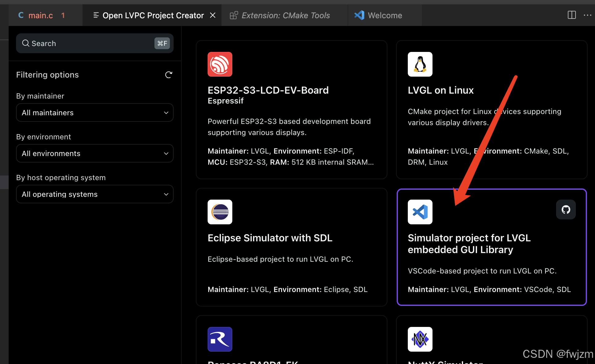Open the GitHub repository for Simulator project
The width and height of the screenshot is (595, 364).
tap(566, 210)
